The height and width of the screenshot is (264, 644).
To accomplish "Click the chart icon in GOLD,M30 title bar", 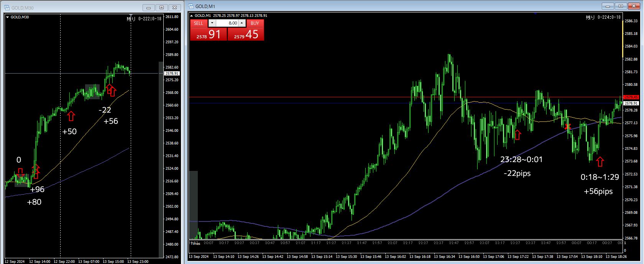I will 7,8.
